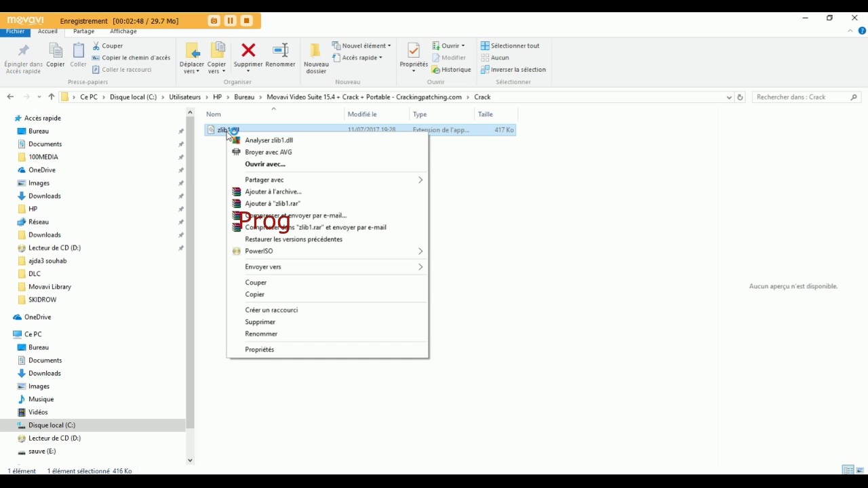
Task: Open the Accès rapide ribbon dropdown
Action: click(x=357, y=58)
